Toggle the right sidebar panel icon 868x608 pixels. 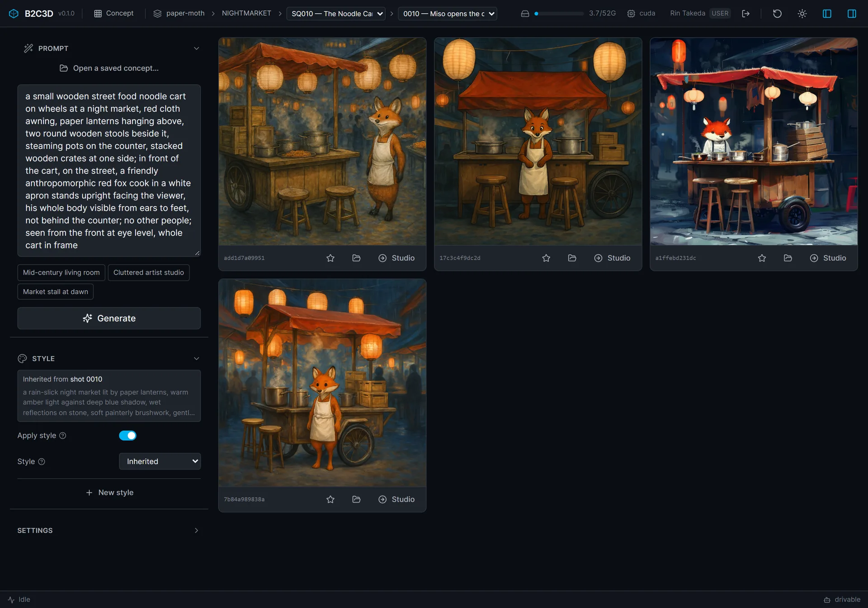tap(852, 14)
